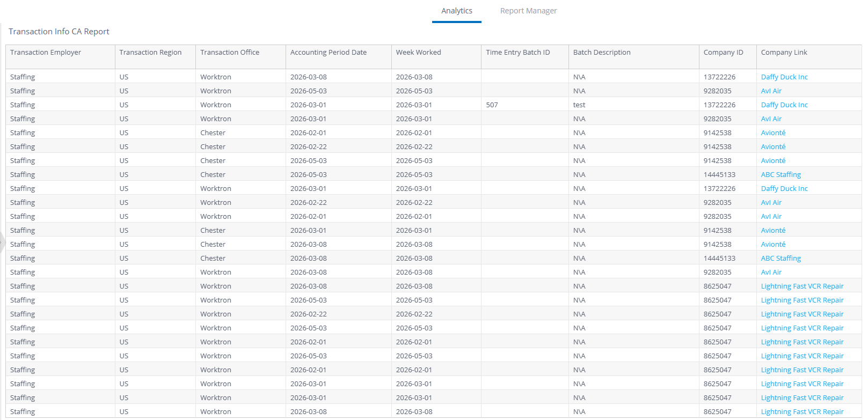Select the Time Entry Batch ID header
The width and height of the screenshot is (868, 420).
pyautogui.click(x=525, y=56)
